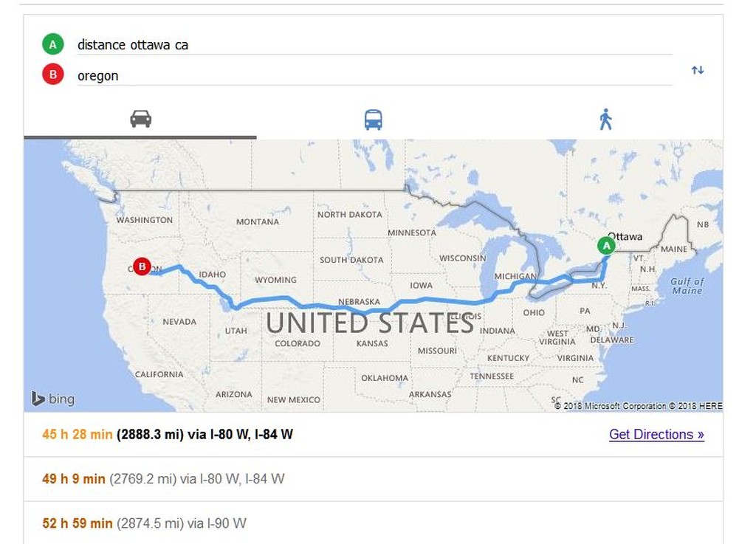The width and height of the screenshot is (756, 544).
Task: Click the Bing logo on the map
Action: click(53, 399)
